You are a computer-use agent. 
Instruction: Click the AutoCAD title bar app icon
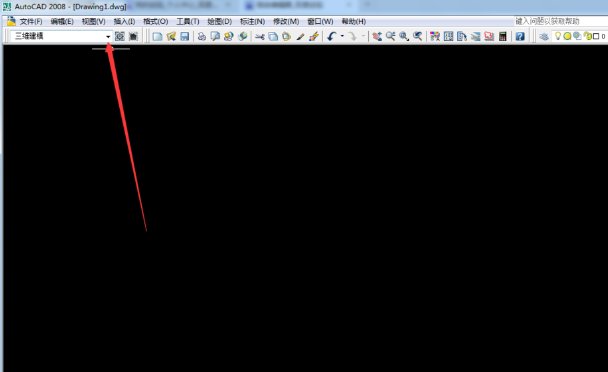pyautogui.click(x=7, y=7)
